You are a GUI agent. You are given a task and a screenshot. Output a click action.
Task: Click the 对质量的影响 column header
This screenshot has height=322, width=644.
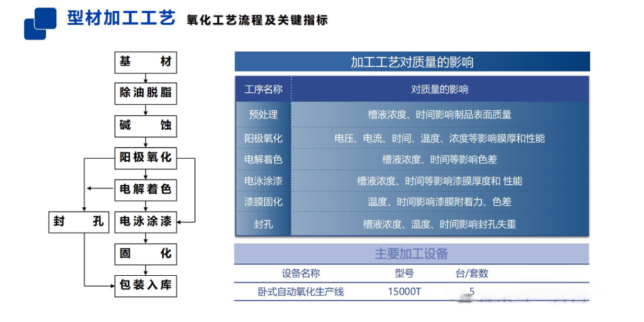pos(440,89)
